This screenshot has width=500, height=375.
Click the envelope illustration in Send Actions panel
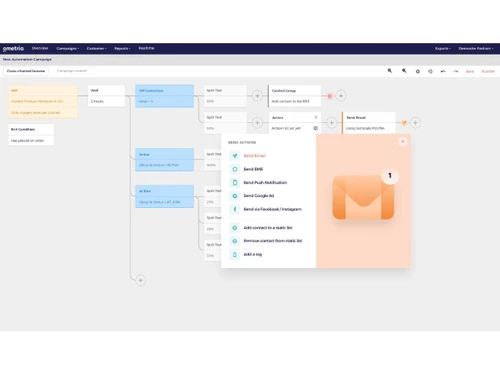(363, 197)
